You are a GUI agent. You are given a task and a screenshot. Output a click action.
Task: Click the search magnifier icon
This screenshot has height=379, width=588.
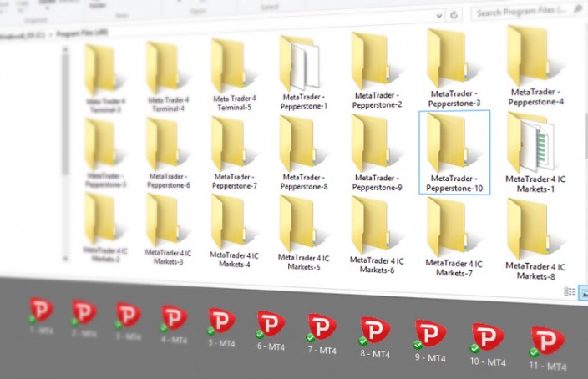579,9
